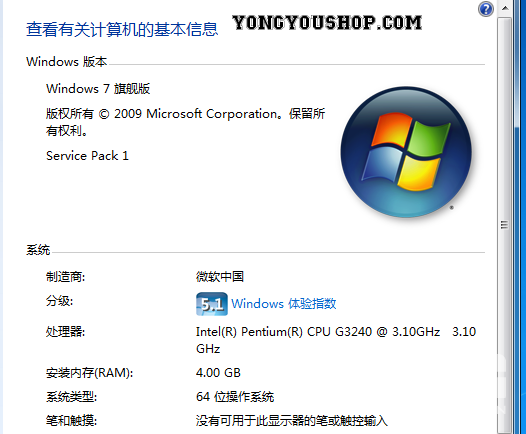Click the scrollbar up arrow
The image size is (526, 434).
[x=505, y=8]
